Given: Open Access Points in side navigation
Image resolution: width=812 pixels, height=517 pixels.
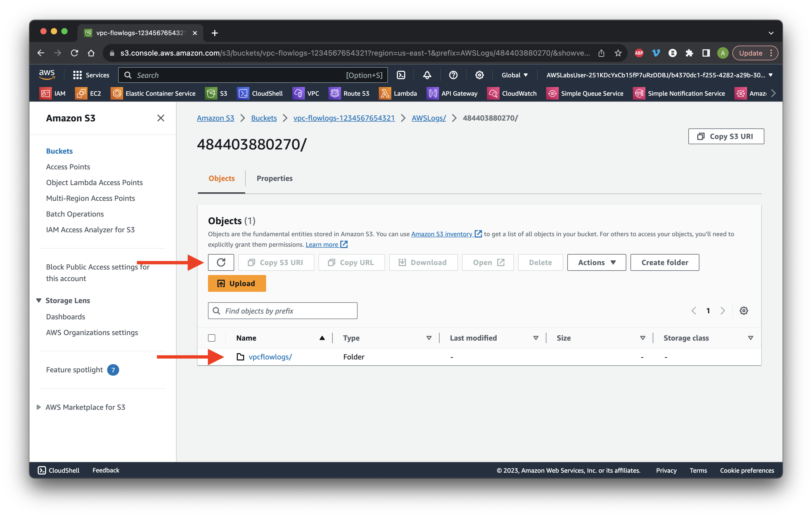Looking at the screenshot, I should point(68,167).
